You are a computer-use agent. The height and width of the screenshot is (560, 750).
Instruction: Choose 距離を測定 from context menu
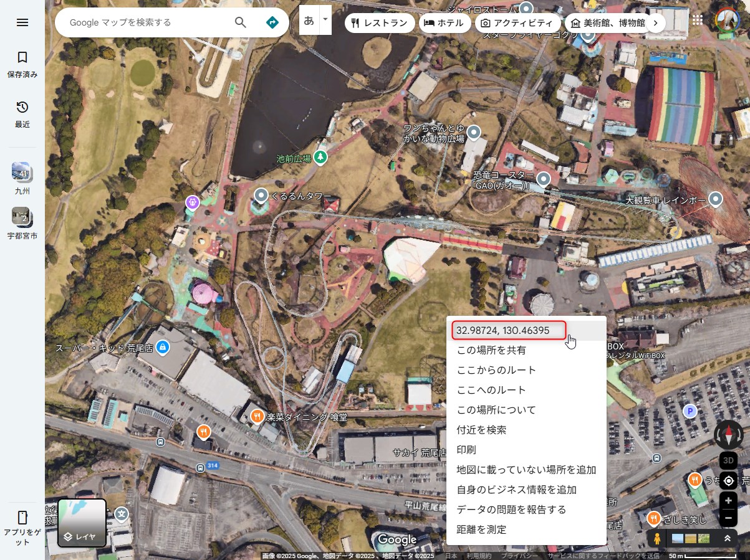[x=481, y=529]
